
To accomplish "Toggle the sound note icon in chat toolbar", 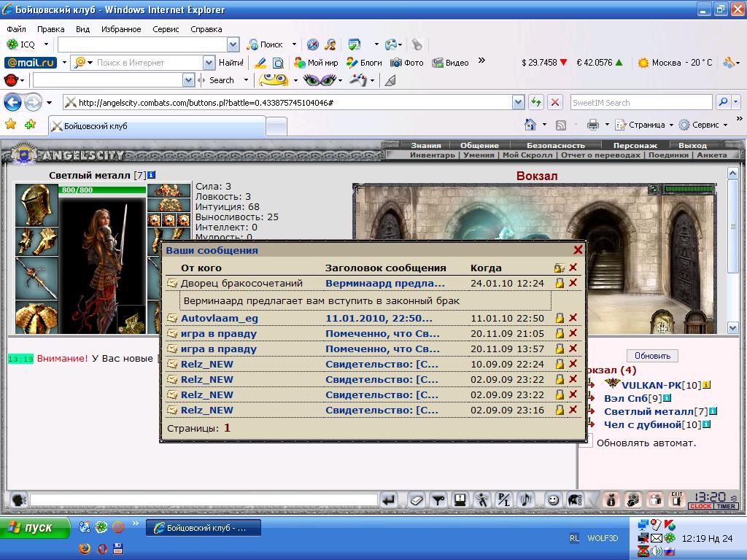I will click(525, 500).
